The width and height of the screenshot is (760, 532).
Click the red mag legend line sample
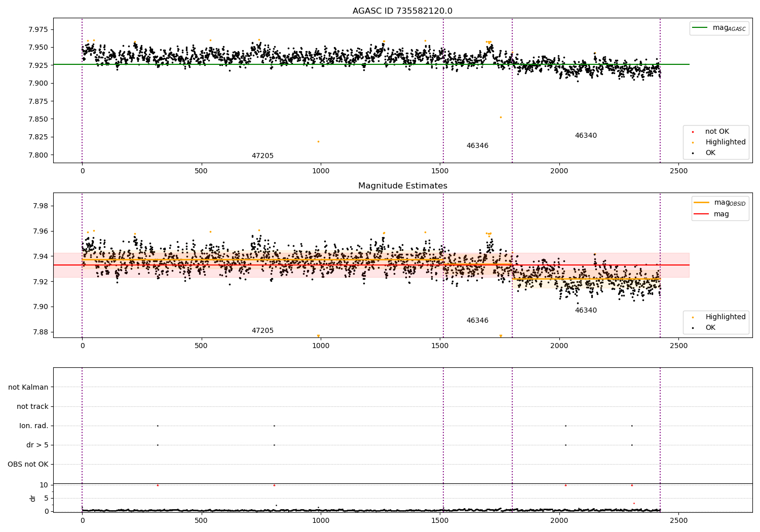point(702,214)
